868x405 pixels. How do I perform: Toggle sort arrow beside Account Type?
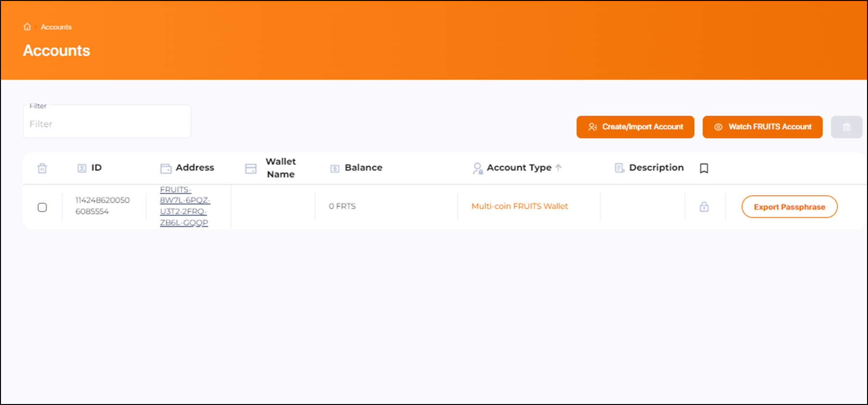pos(558,168)
